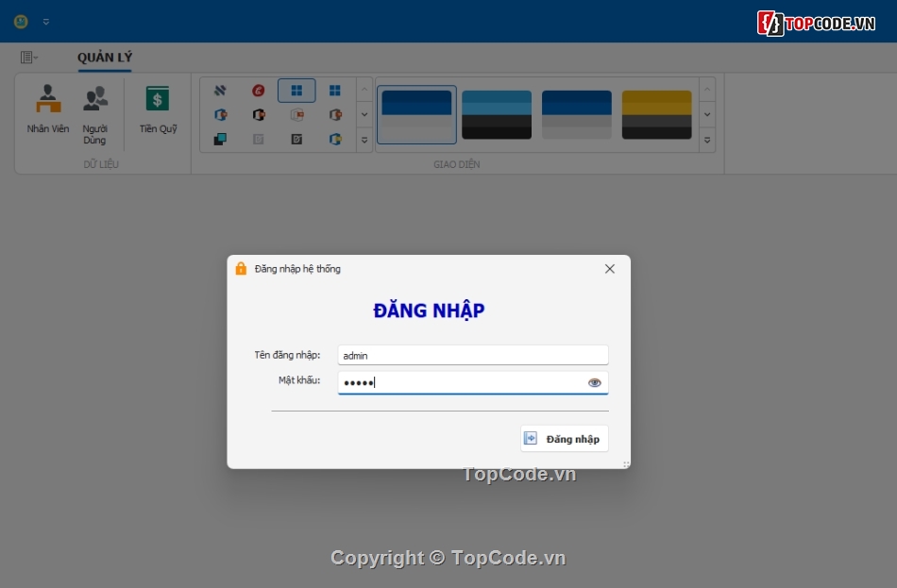This screenshot has height=588, width=897.
Task: Select the dark Office skin icon
Action: (x=259, y=114)
